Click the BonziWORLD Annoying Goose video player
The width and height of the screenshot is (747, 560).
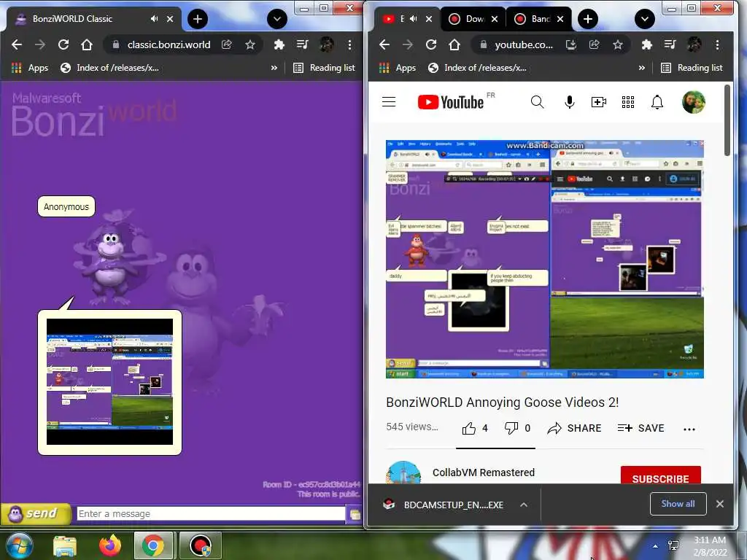click(544, 259)
